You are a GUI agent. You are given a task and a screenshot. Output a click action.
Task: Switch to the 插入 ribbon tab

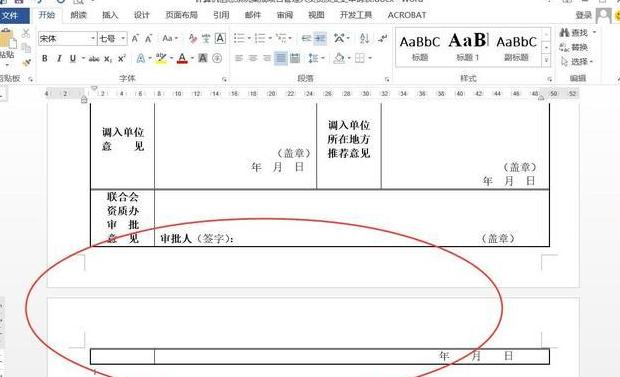click(x=110, y=15)
